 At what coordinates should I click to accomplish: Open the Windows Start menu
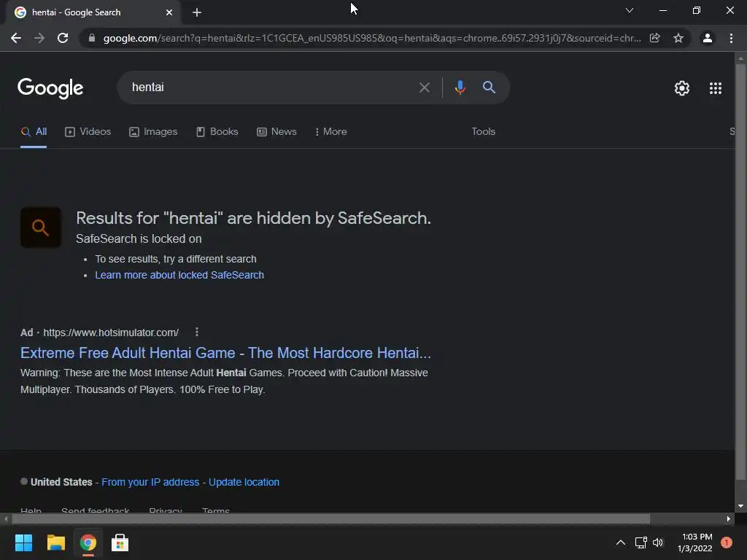(23, 542)
